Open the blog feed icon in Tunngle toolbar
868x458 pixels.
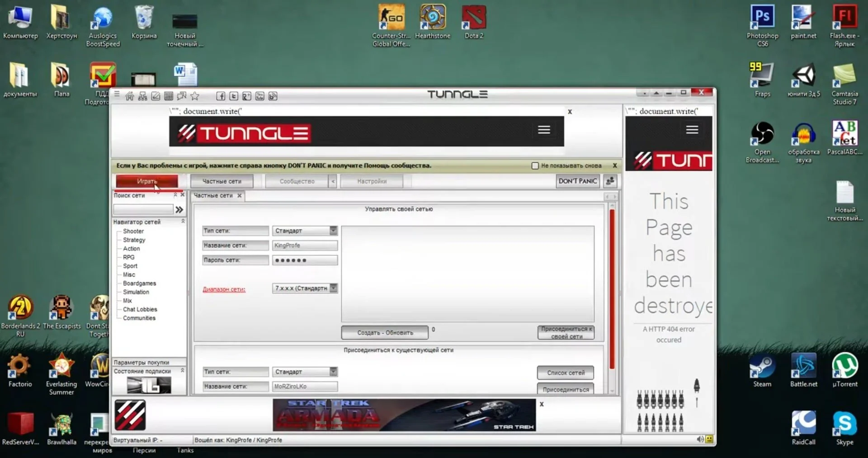(x=273, y=96)
